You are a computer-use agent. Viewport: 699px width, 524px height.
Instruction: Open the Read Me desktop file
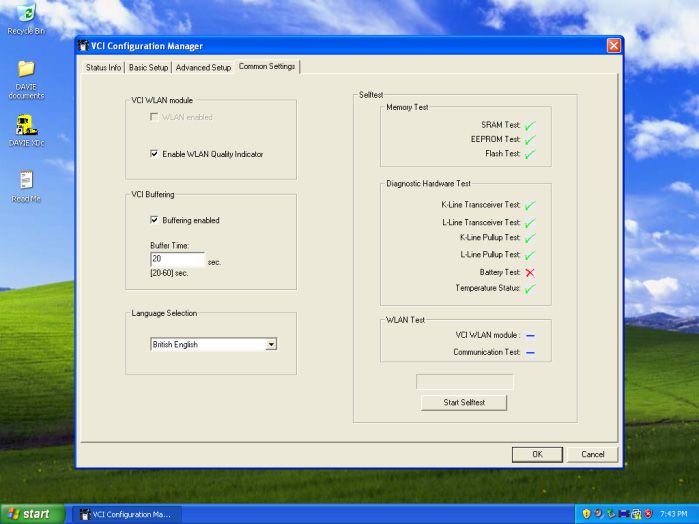(x=26, y=180)
